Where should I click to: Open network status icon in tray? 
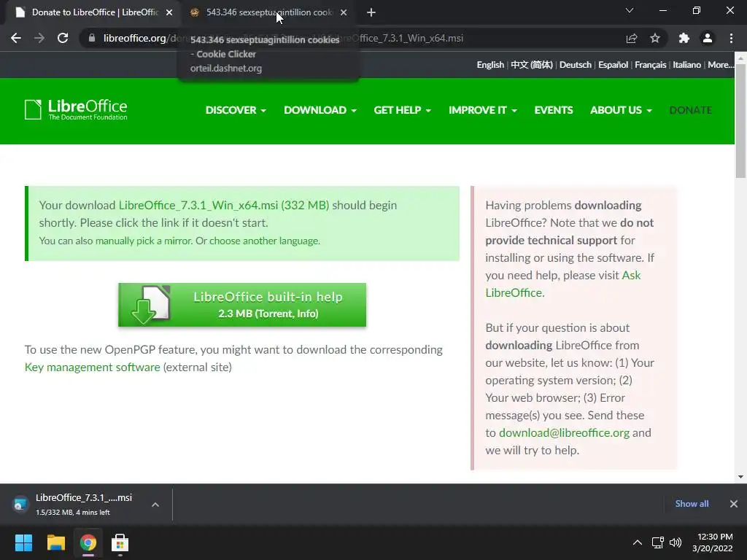tap(658, 542)
